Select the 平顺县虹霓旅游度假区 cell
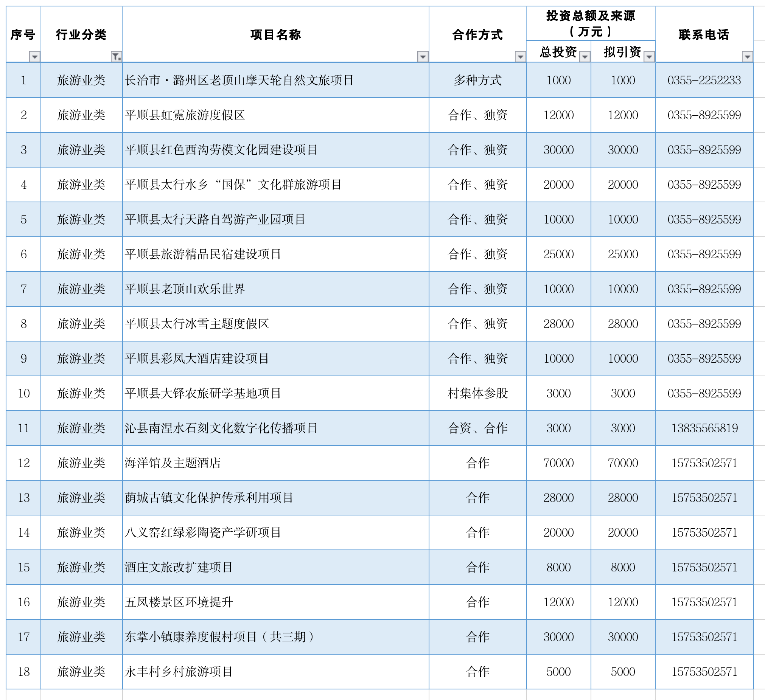Viewport: 765px width, 700px height. [x=185, y=115]
